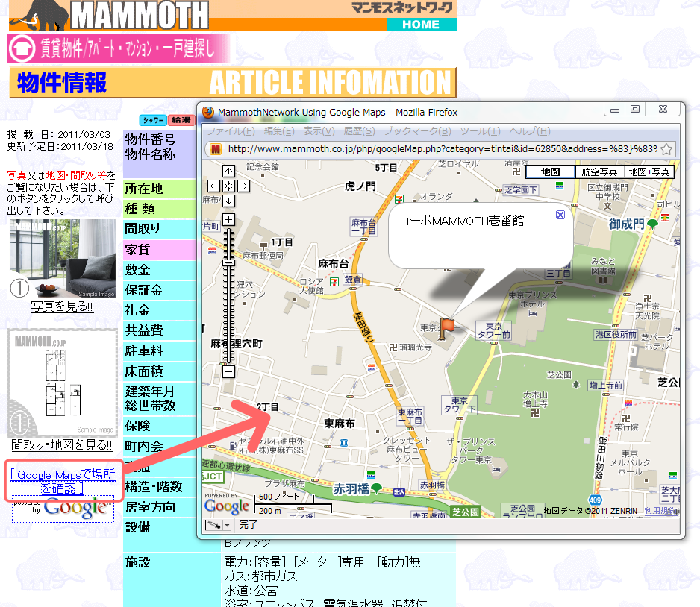700x607 pixels.
Task: Go to HOME in the Mammoth header
Action: pos(421,25)
